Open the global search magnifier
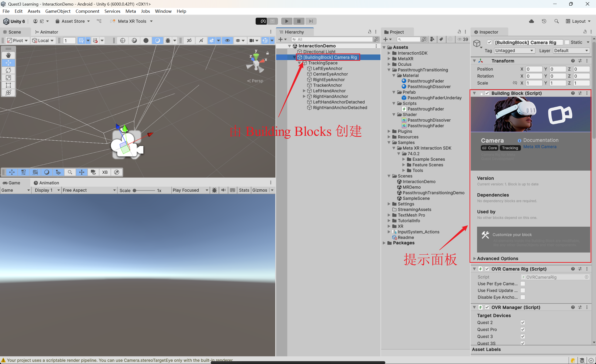 point(557,21)
